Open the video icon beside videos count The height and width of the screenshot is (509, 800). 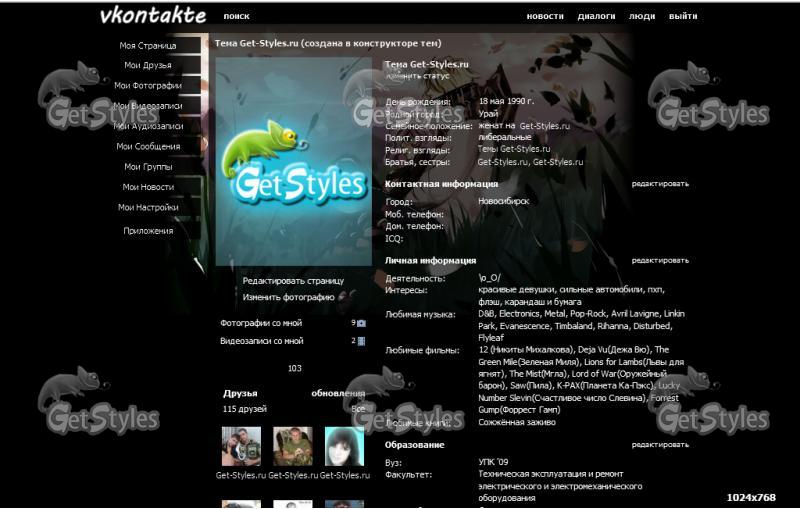pyautogui.click(x=361, y=341)
